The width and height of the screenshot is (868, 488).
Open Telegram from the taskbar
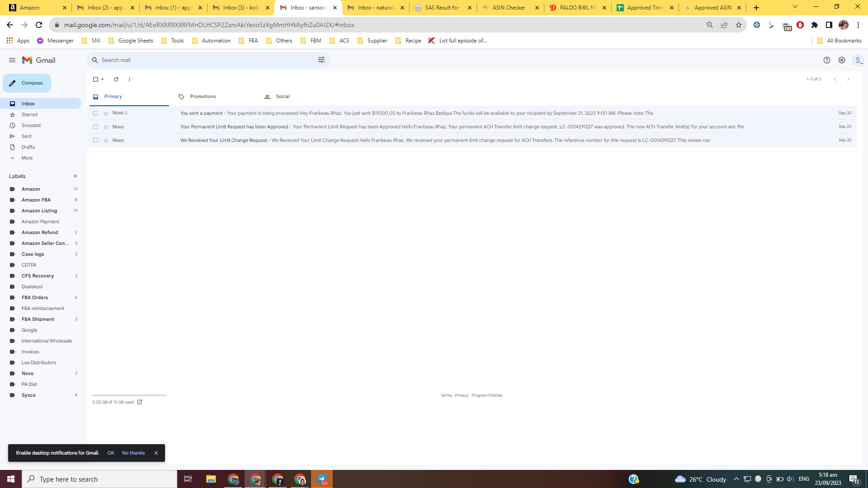point(322,479)
